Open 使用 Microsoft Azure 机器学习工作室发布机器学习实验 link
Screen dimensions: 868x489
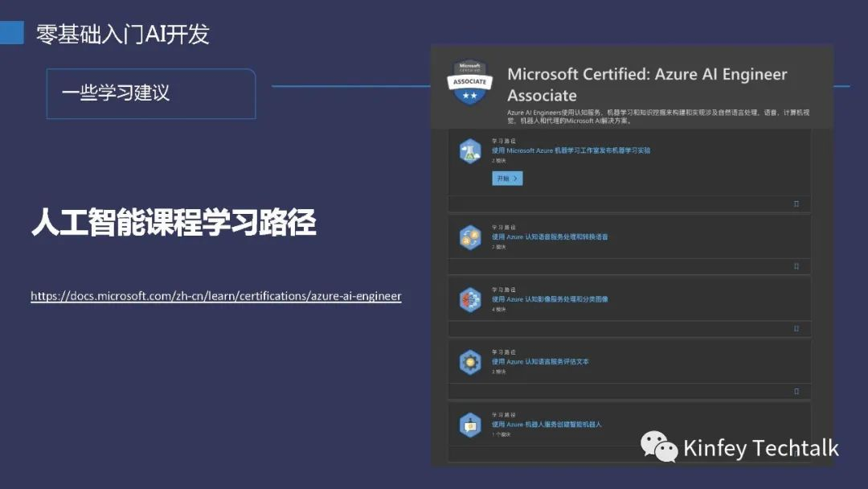click(x=571, y=150)
